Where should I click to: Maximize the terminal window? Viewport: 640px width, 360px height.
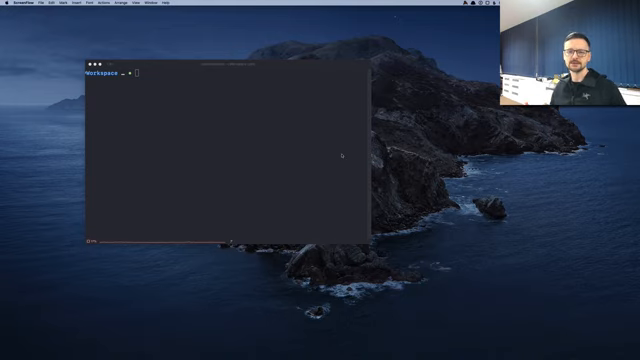(100, 64)
